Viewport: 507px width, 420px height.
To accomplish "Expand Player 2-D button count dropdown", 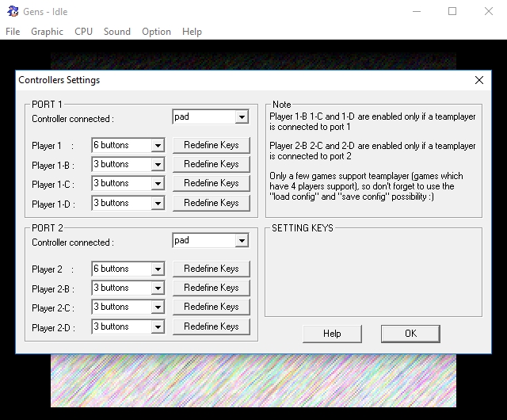I will coord(158,326).
